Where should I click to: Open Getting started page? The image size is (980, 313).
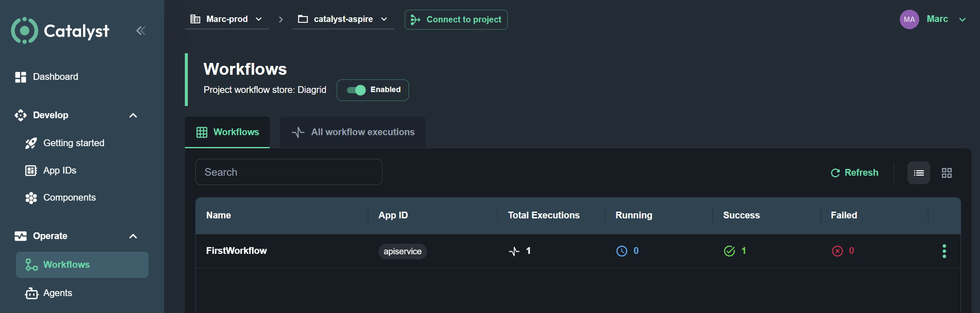[x=74, y=143]
